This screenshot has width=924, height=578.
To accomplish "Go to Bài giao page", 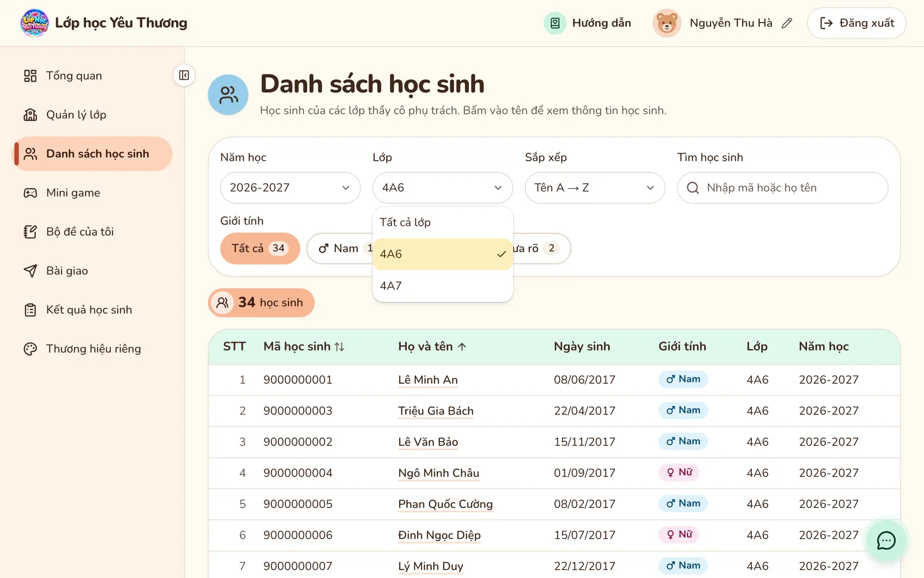I will pos(92,271).
